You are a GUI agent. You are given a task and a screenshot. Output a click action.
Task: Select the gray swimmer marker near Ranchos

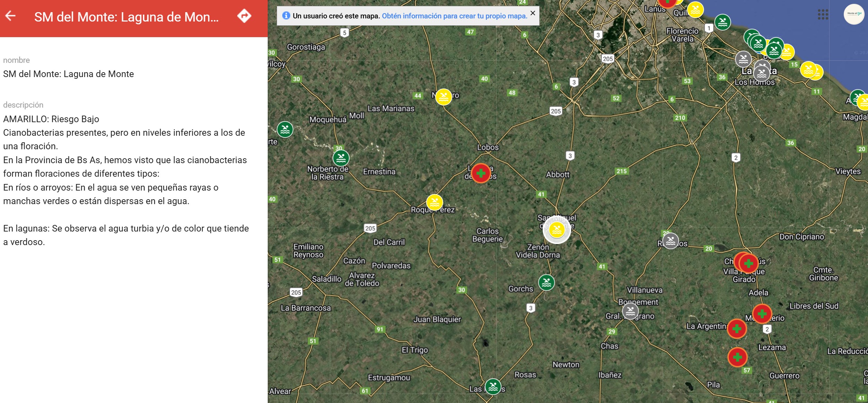[x=670, y=241]
